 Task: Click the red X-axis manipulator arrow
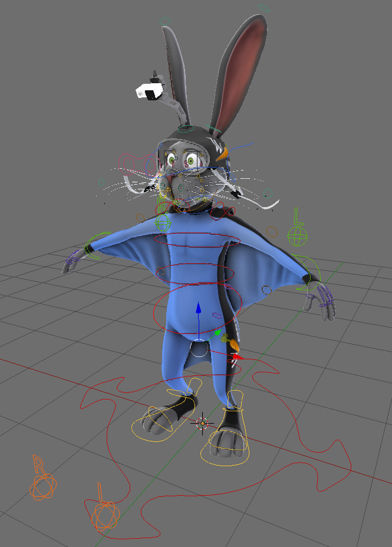pos(238,357)
